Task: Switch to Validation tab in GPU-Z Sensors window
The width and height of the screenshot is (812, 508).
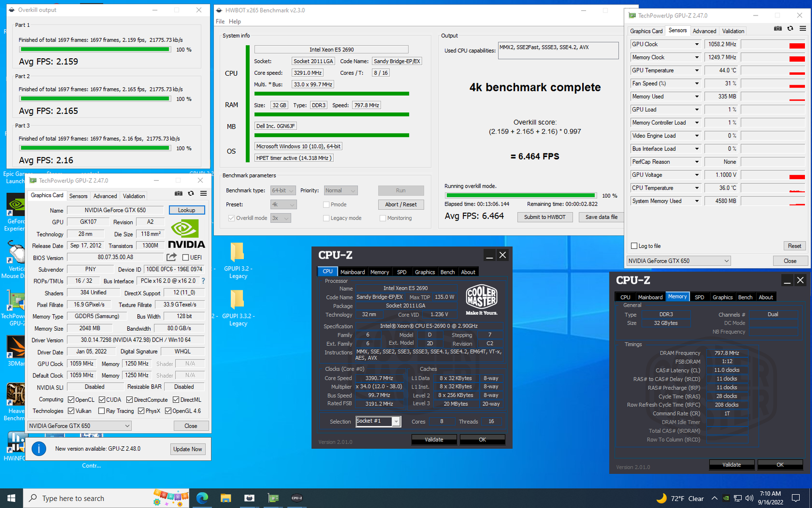Action: tap(733, 31)
